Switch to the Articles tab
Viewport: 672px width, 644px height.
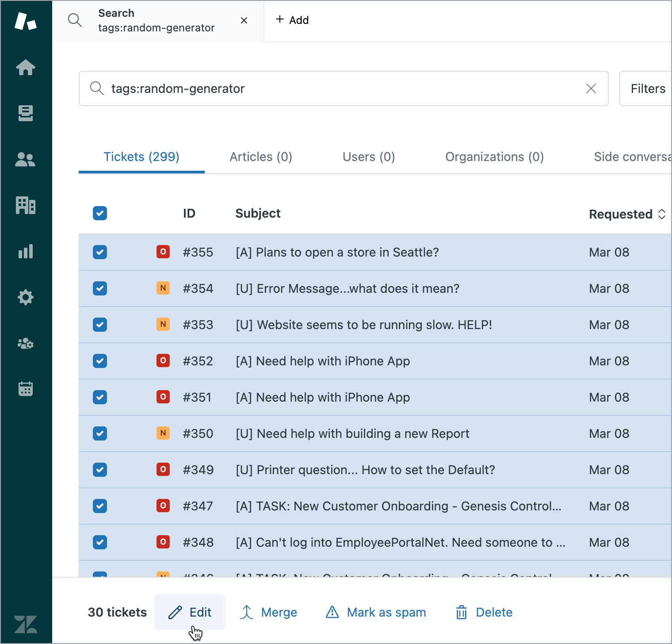point(260,157)
